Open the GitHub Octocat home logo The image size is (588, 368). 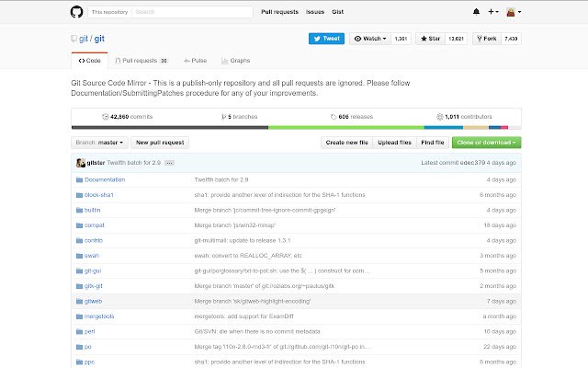76,12
